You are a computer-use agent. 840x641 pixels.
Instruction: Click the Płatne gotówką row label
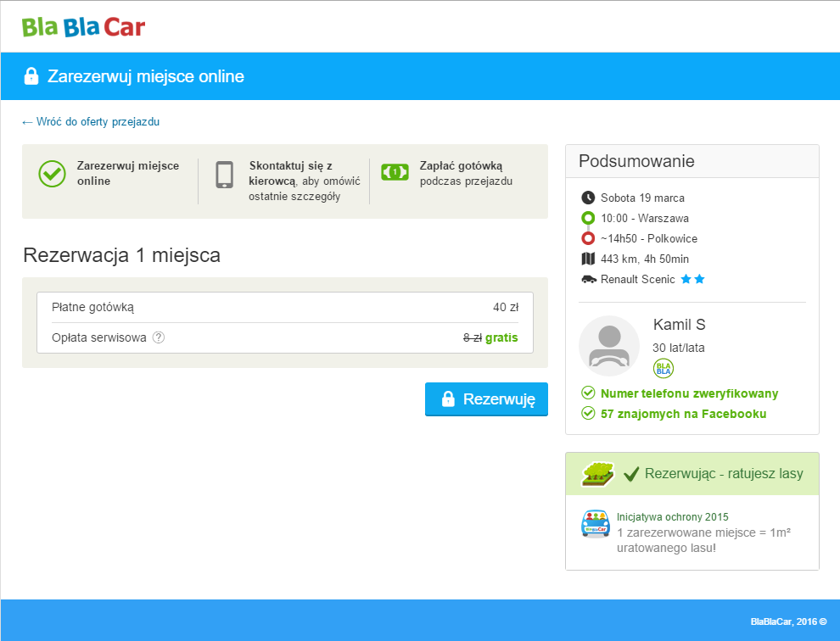tap(92, 308)
